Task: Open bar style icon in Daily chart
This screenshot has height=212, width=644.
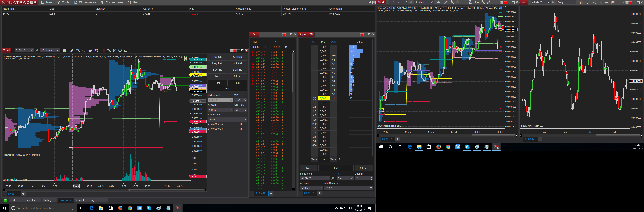Action: [x=581, y=2]
